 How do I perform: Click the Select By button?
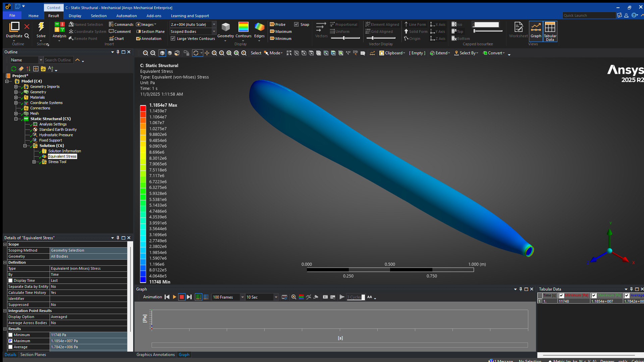[x=466, y=53]
